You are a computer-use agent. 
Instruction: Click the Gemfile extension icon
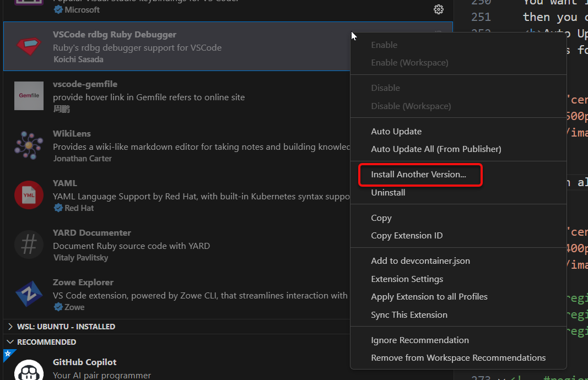29,95
